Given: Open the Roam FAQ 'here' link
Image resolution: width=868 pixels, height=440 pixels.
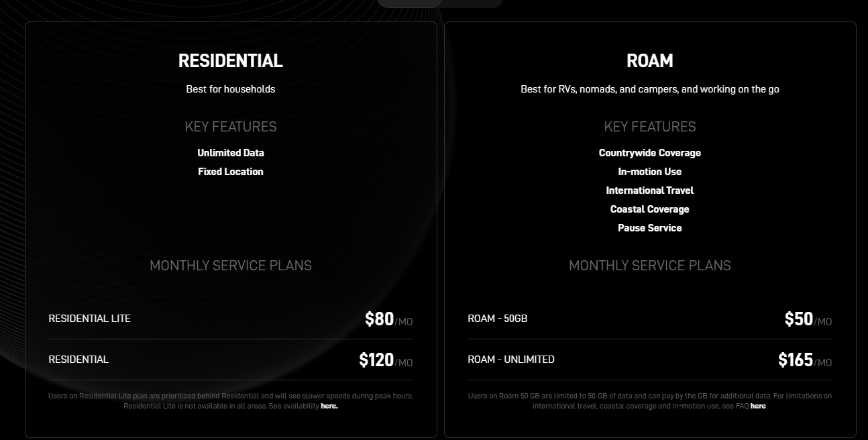Looking at the screenshot, I should [758, 406].
